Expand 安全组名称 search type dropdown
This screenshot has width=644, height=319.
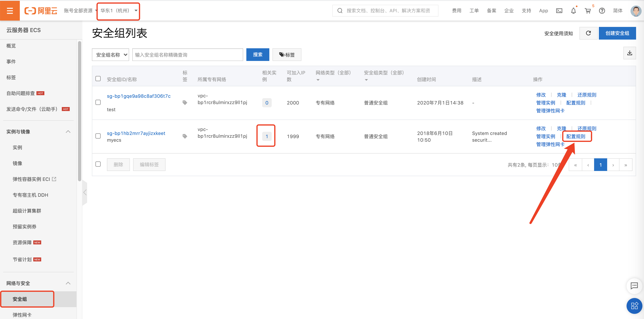(111, 54)
